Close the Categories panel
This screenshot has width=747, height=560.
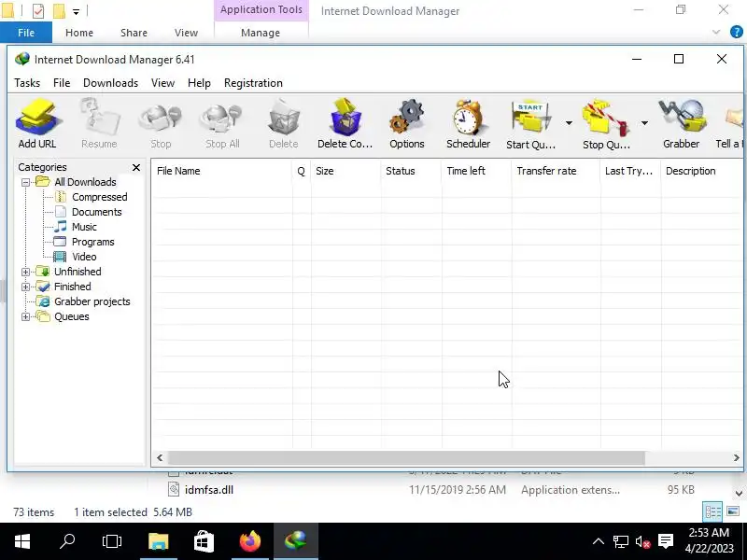136,168
